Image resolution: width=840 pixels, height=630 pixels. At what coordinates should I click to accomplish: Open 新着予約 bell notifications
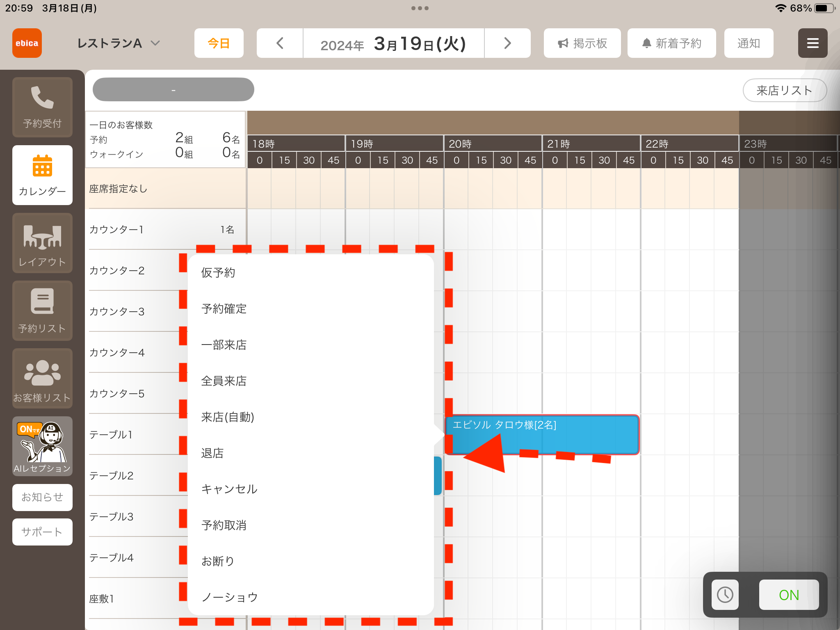click(x=671, y=43)
